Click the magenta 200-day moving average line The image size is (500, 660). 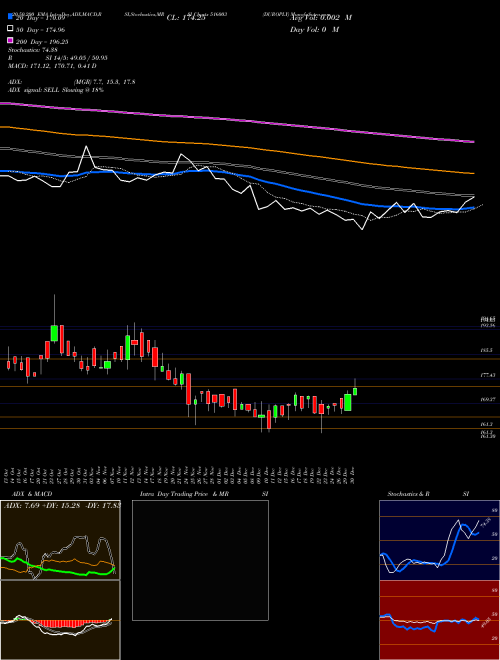tap(236, 120)
